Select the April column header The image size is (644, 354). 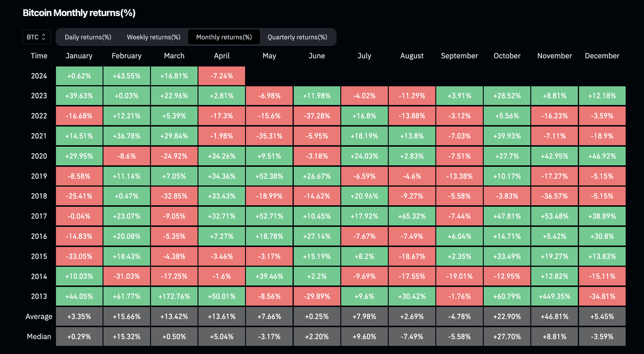coord(222,56)
